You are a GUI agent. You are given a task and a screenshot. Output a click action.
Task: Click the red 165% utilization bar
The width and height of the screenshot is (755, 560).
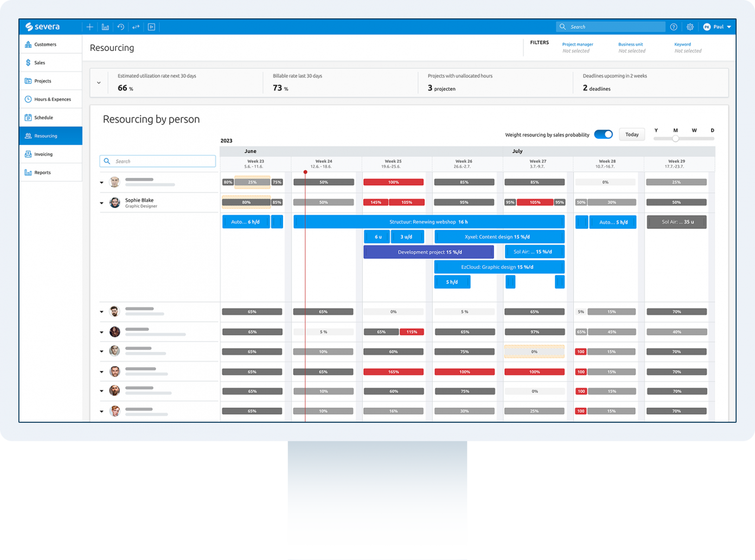[393, 372]
